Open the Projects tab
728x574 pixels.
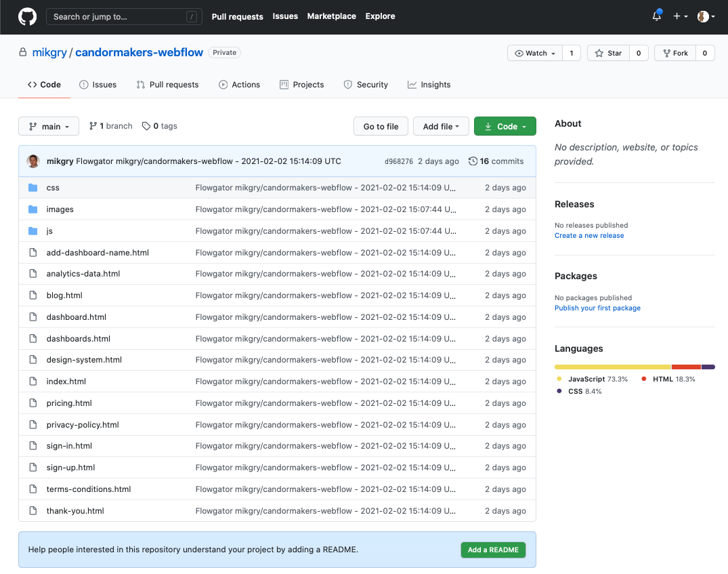[x=302, y=85]
